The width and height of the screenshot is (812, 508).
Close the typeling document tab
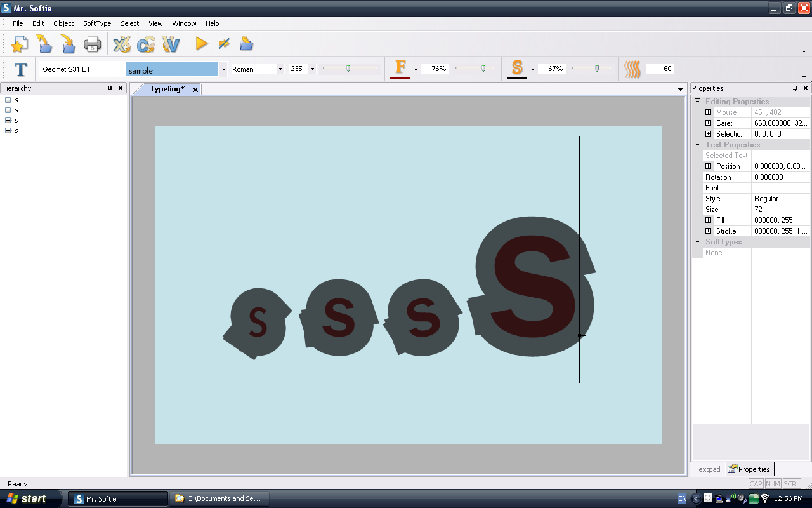pos(195,90)
